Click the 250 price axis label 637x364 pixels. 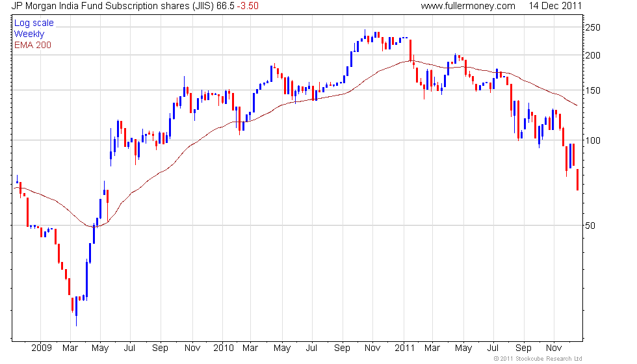point(592,27)
